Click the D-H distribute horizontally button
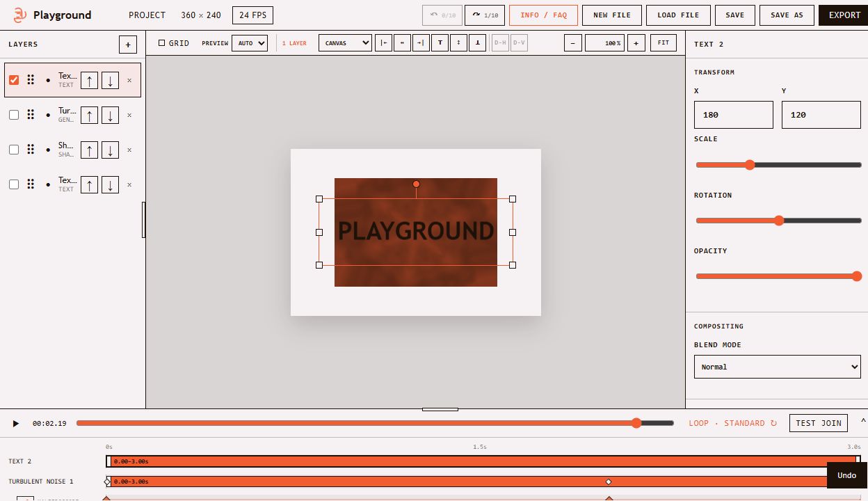 [x=500, y=43]
